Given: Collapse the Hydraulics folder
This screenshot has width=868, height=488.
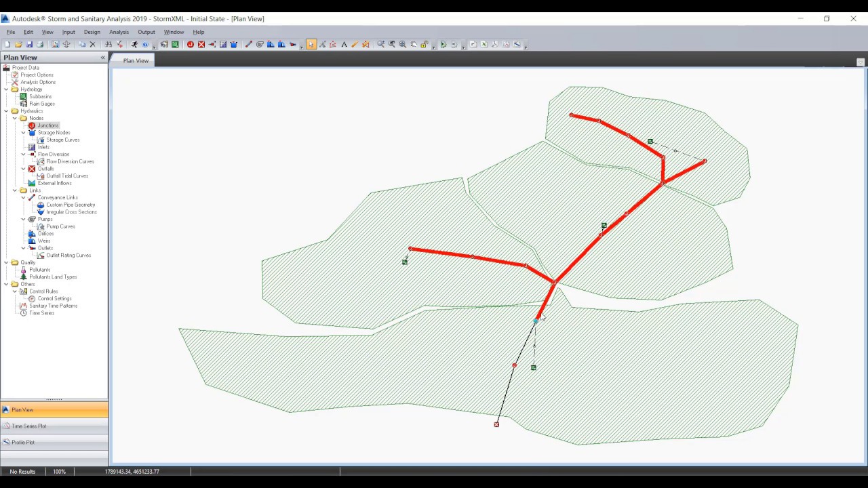Looking at the screenshot, I should pyautogui.click(x=6, y=111).
